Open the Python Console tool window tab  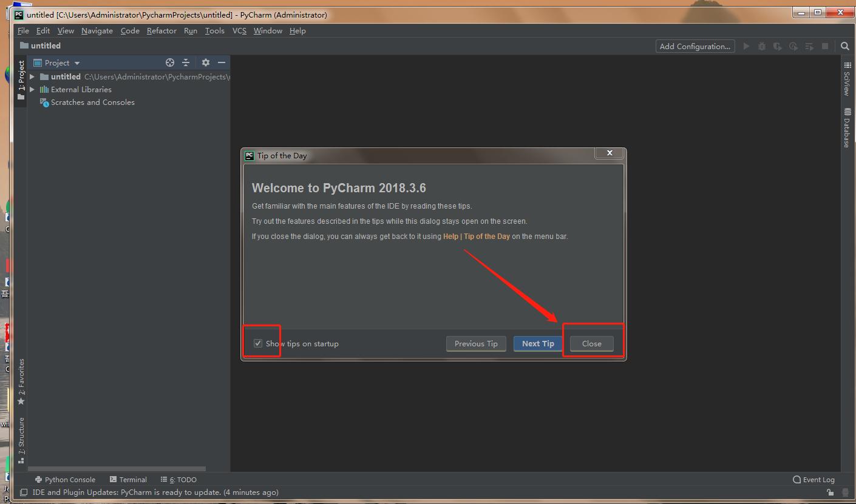(66, 480)
